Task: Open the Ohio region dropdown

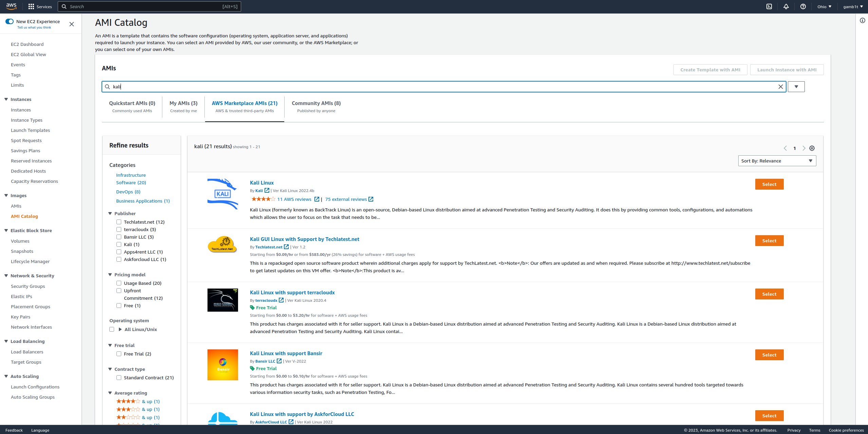Action: pyautogui.click(x=824, y=6)
